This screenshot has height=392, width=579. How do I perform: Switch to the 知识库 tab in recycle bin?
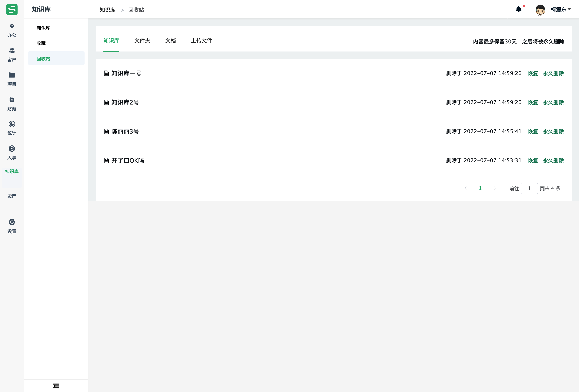[111, 41]
